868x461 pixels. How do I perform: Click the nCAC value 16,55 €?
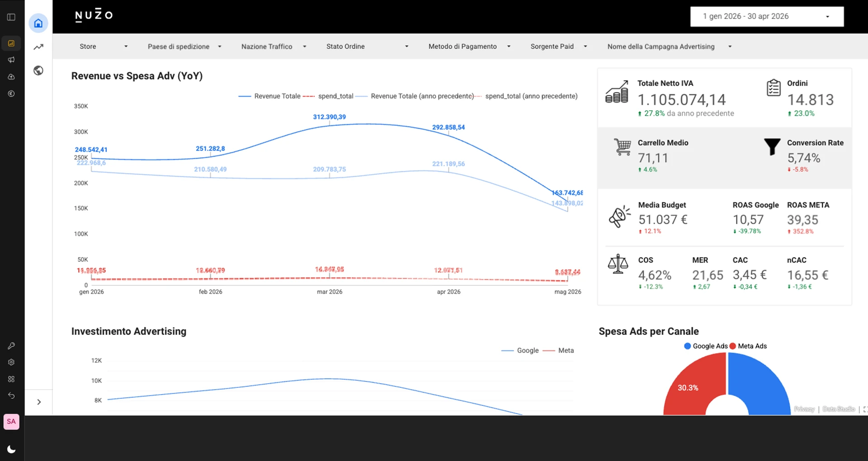(x=808, y=275)
